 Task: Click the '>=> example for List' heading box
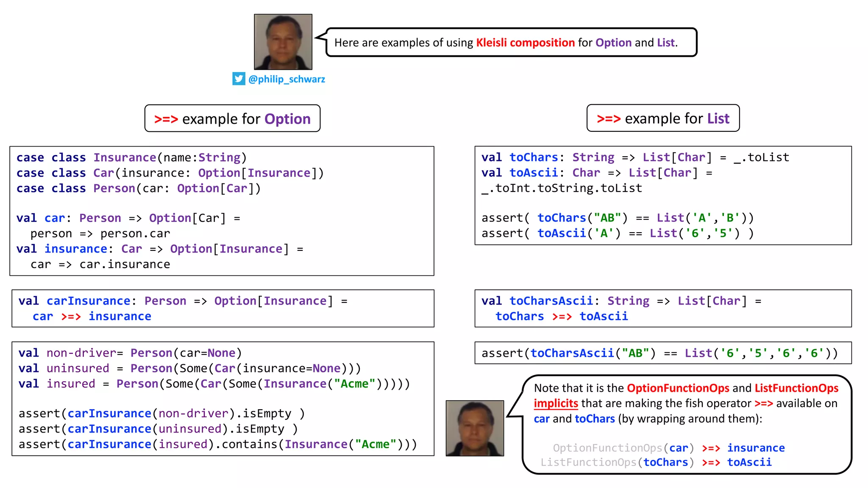click(x=663, y=118)
